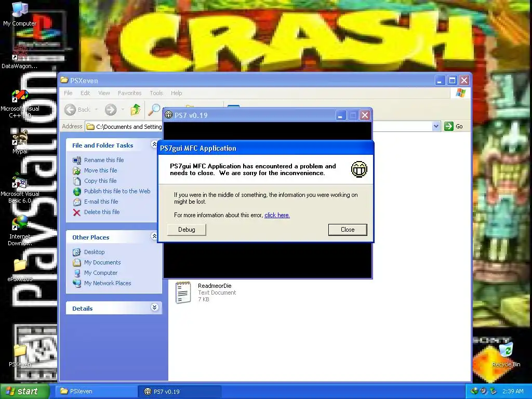532x399 pixels.
Task: Open address bar dropdown arrow
Action: (x=436, y=126)
